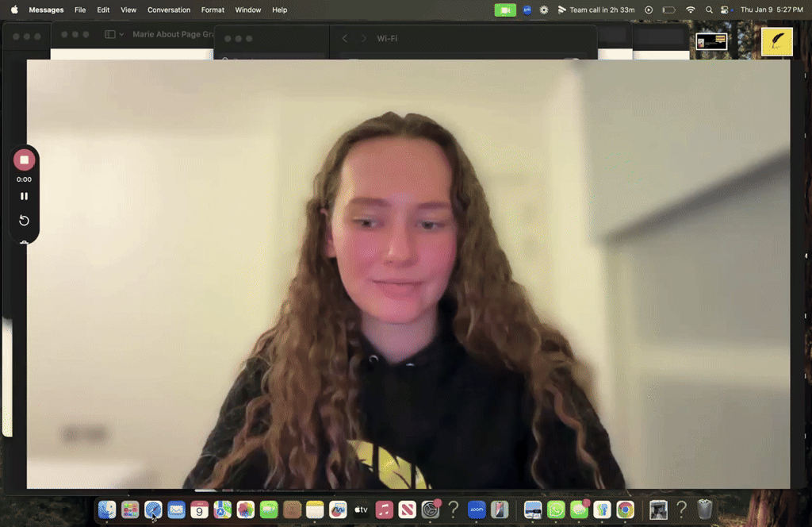Open Control Center from the menu bar
This screenshot has height=527, width=812.
coord(725,10)
